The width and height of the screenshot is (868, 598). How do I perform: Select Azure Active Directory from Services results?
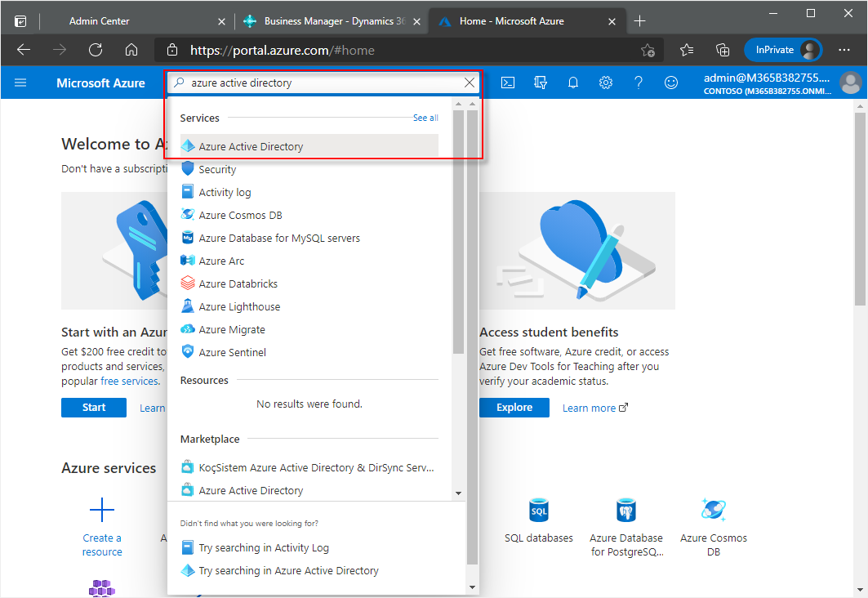click(251, 146)
